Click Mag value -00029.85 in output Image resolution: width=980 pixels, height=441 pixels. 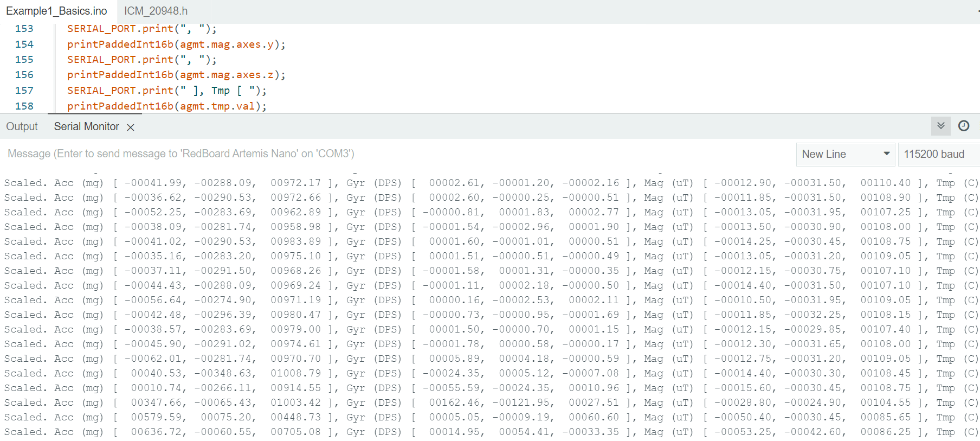[812, 330]
